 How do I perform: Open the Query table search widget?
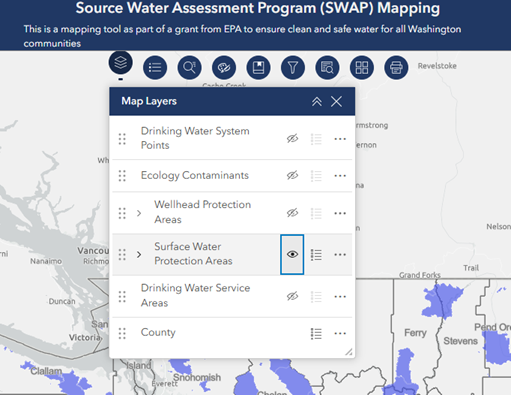[x=327, y=68]
